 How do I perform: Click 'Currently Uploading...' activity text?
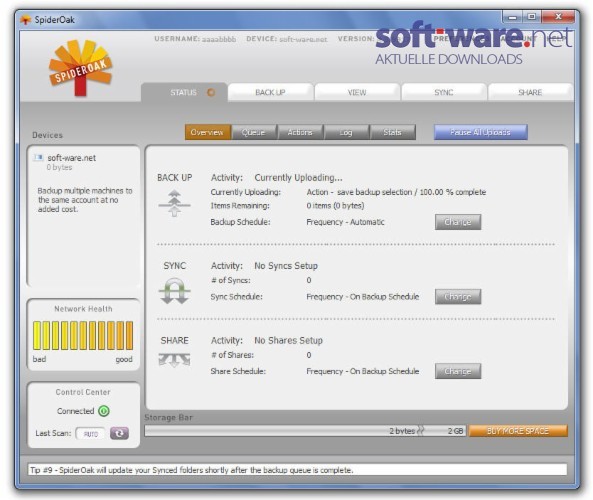click(298, 177)
